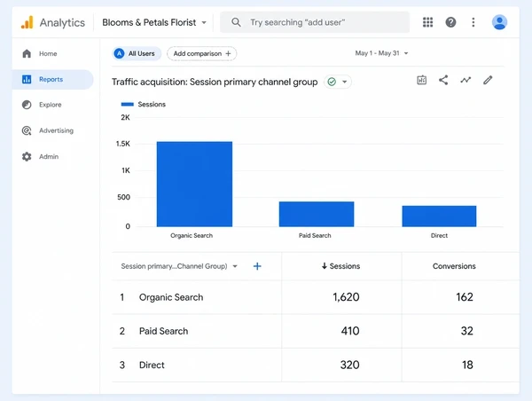The height and width of the screenshot is (401, 532).
Task: Click the 18 conversions value
Action: [x=467, y=365]
